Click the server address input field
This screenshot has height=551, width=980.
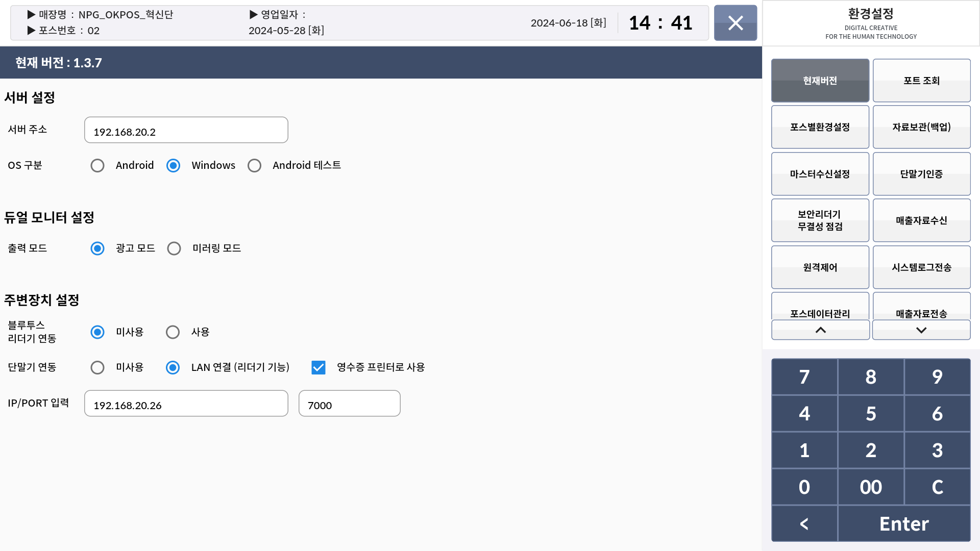tap(186, 131)
